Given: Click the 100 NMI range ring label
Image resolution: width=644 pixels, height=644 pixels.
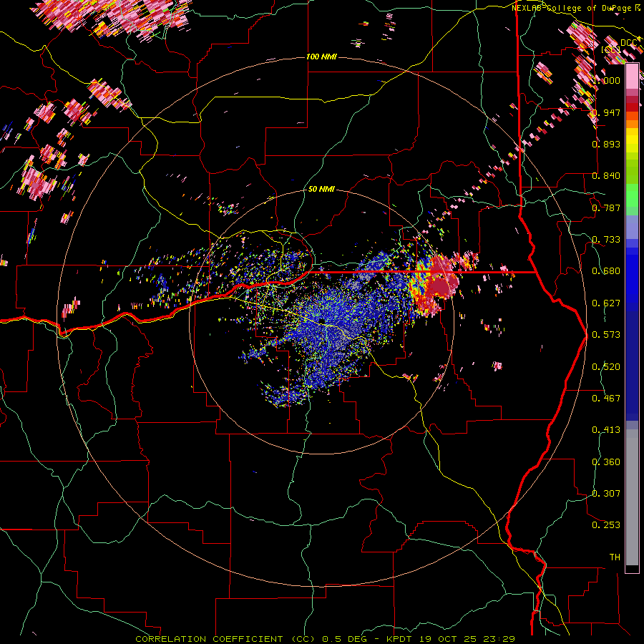Looking at the screenshot, I should [x=321, y=57].
